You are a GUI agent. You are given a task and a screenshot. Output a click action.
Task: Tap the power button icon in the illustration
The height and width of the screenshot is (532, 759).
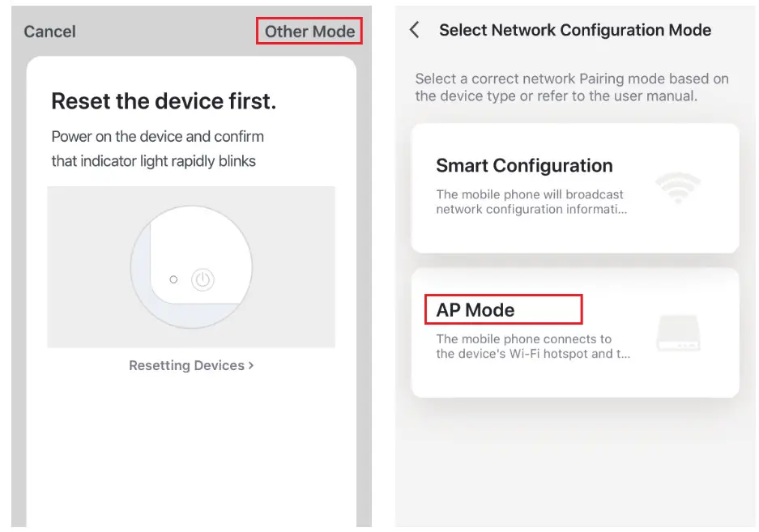tap(203, 280)
